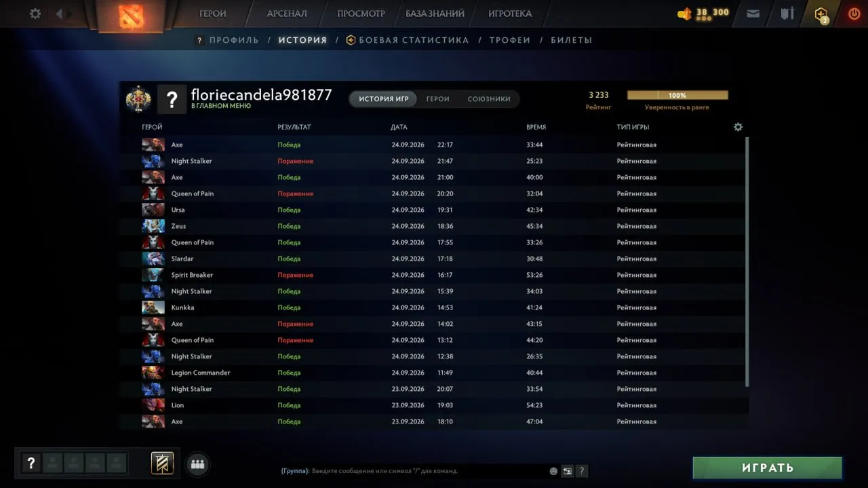Viewport: 868px width, 488px height.
Task: Click the Zeus hero portrait
Action: tap(153, 226)
